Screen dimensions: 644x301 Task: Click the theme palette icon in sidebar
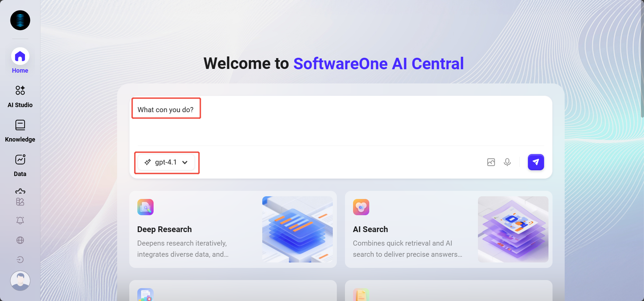pos(20,202)
